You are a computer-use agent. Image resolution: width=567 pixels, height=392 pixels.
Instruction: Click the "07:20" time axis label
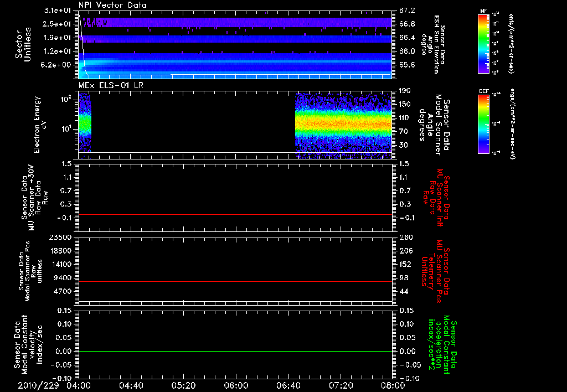click(341, 386)
